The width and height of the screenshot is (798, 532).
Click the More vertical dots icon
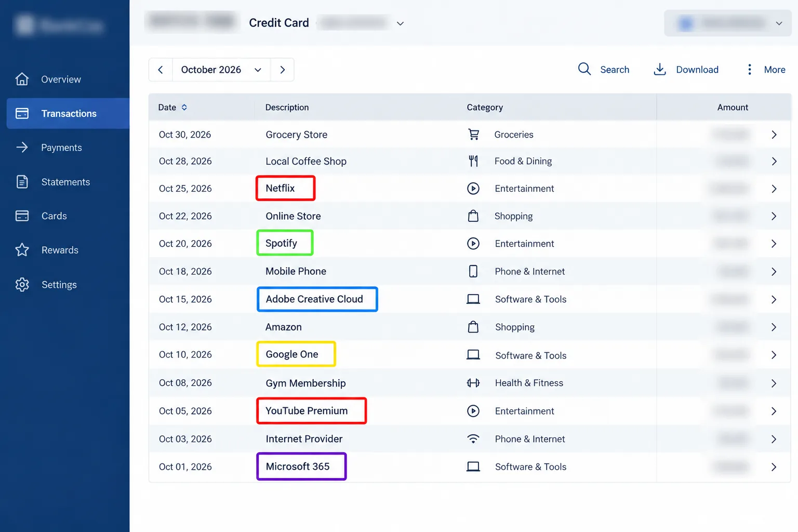[749, 69]
